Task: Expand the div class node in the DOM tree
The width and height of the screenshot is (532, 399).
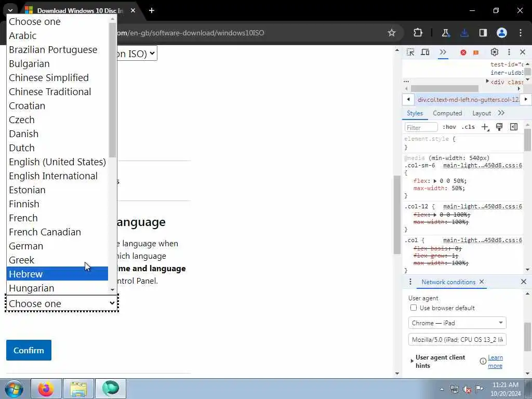Action: 487,82
